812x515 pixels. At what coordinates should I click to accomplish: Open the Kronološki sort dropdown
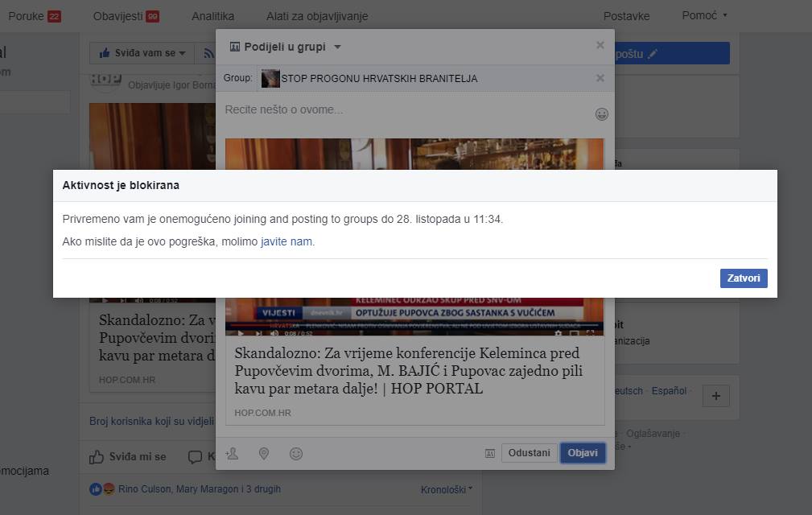[447, 489]
